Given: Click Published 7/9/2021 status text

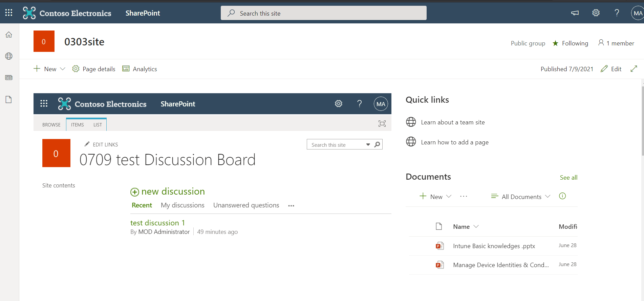Looking at the screenshot, I should coord(567,69).
